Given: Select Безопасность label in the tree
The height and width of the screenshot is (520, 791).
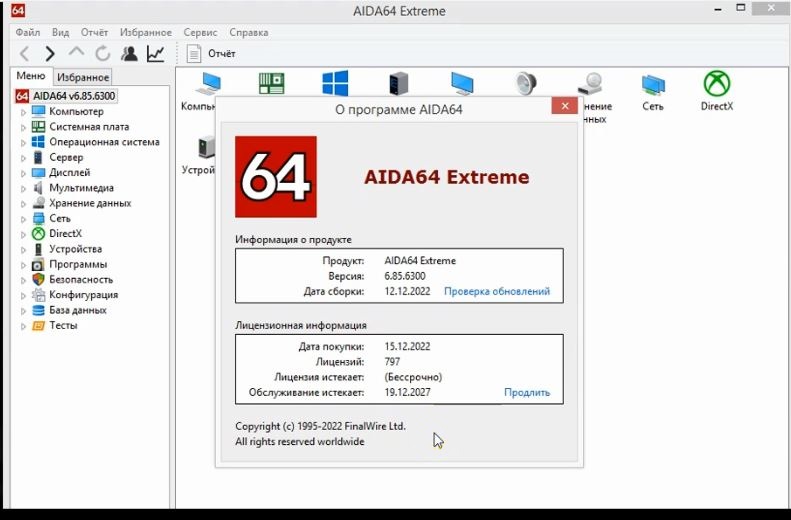Looking at the screenshot, I should (x=81, y=279).
